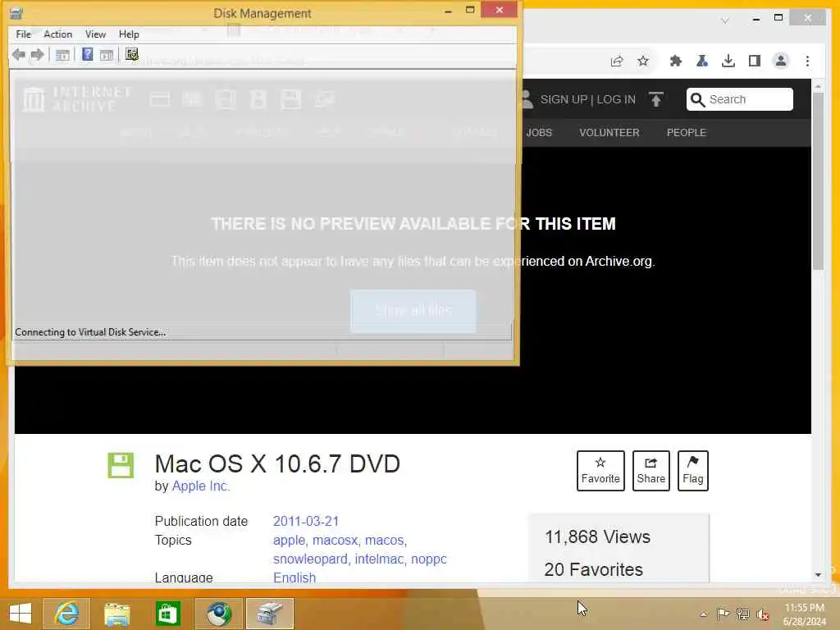840x630 pixels.
Task: Select the '20 Favorites' text
Action: [x=594, y=569]
